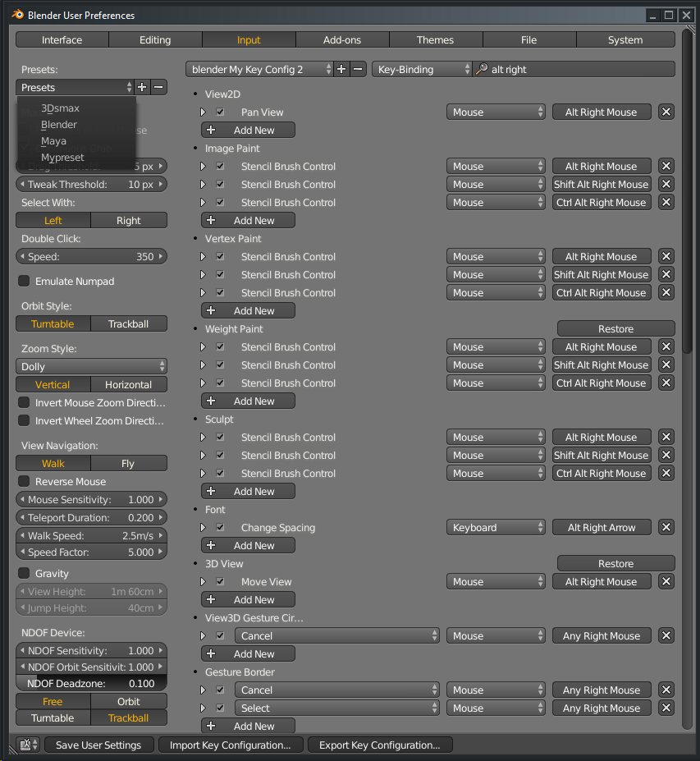Click the search magnifier icon in filter field
Image resolution: width=700 pixels, height=761 pixels.
(x=481, y=70)
